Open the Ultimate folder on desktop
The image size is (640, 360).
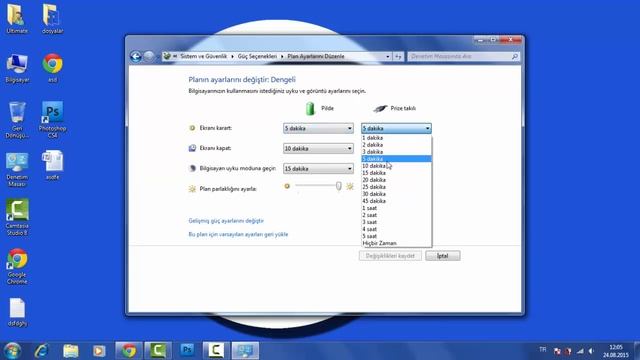pyautogui.click(x=16, y=19)
